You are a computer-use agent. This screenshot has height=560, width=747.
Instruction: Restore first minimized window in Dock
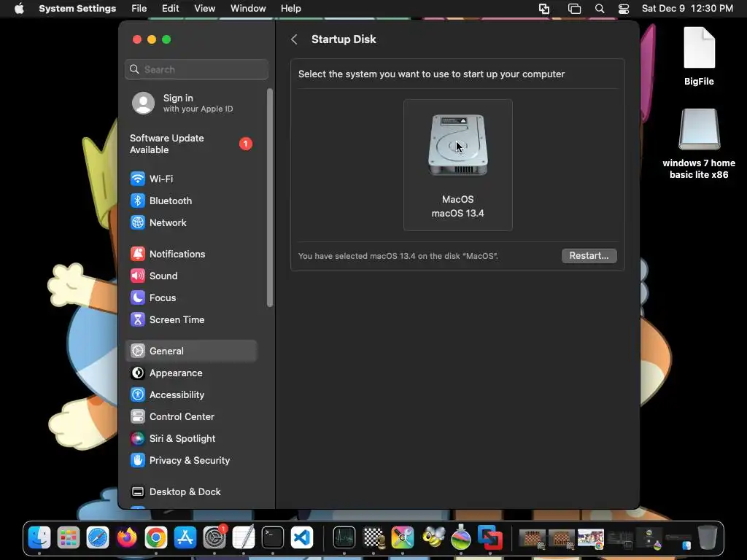(x=532, y=539)
